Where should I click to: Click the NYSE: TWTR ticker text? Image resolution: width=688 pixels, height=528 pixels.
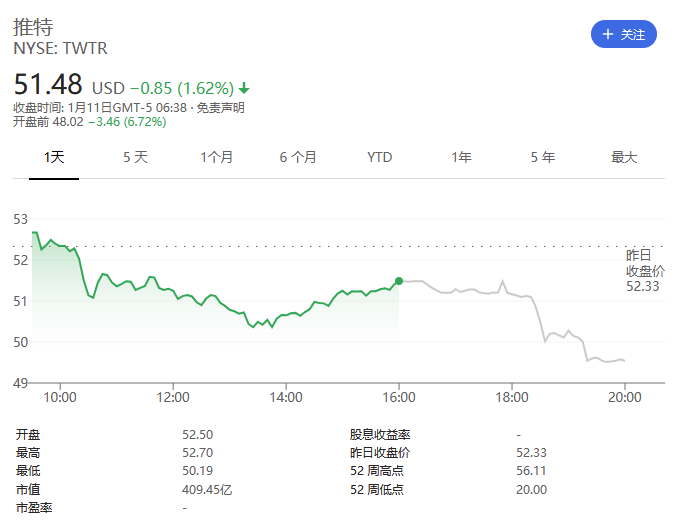coord(60,48)
